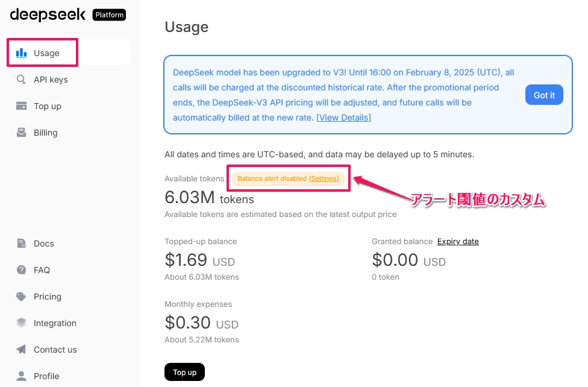588x387 pixels.
Task: Click the 0 token text
Action: (x=386, y=277)
